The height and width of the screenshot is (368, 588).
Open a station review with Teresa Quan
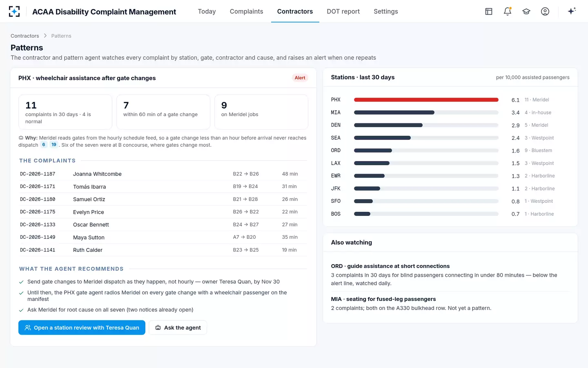[82, 328]
